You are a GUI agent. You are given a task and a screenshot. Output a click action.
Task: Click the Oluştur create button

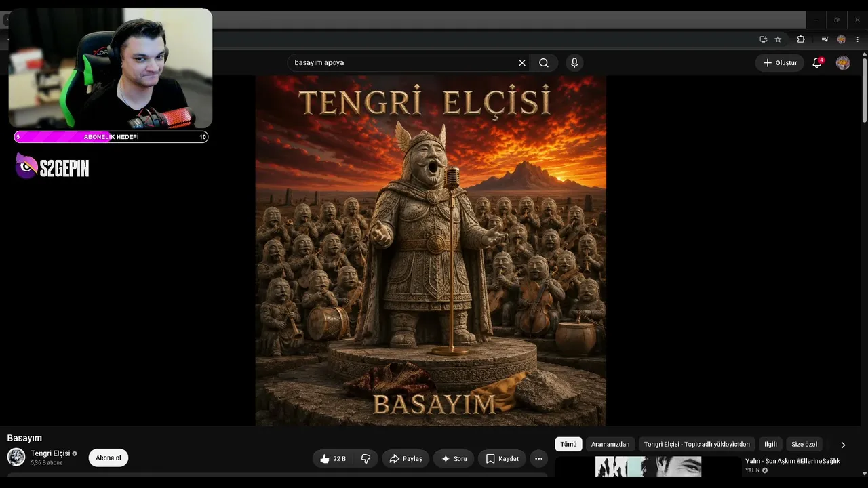(779, 62)
